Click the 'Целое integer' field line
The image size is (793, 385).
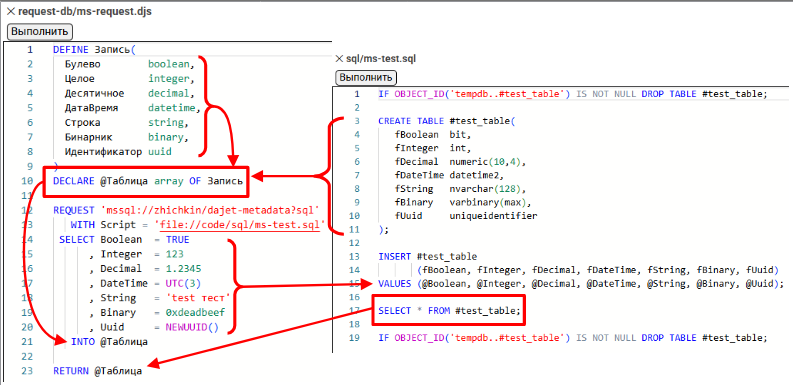(129, 79)
